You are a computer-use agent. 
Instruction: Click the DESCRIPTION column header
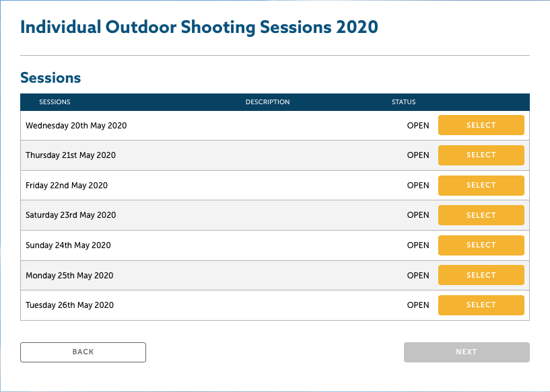267,102
